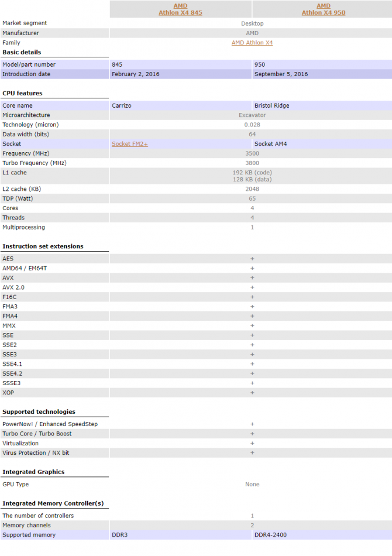
Task: Click the 'DDR4-2400' supported memory cell
Action: pyautogui.click(x=322, y=535)
